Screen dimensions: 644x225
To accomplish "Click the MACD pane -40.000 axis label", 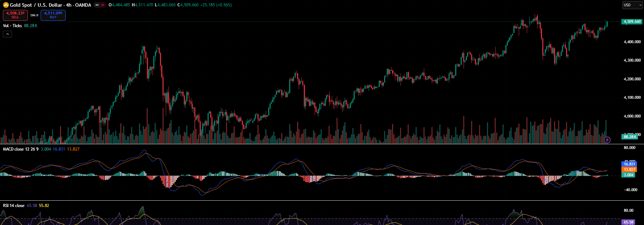I will click(631, 190).
